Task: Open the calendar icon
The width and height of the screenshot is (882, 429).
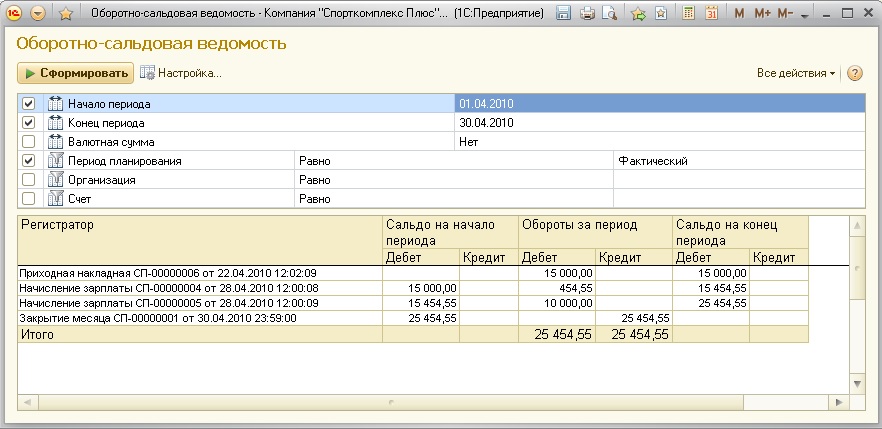Action: pyautogui.click(x=712, y=13)
